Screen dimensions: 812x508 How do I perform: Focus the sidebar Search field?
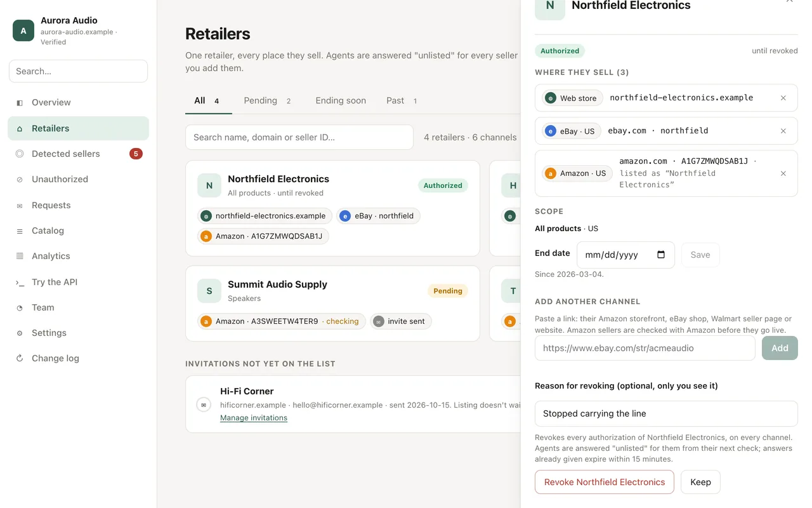click(x=79, y=71)
